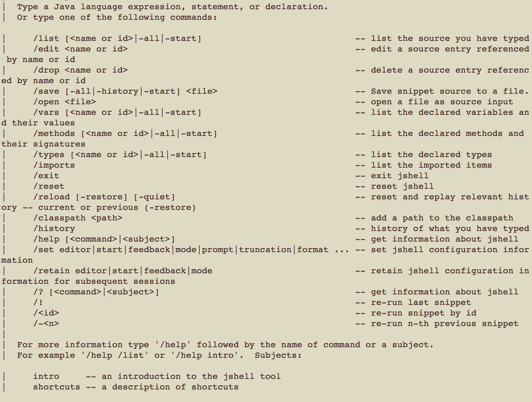Click the 'shortcuts' subject name

(56, 387)
